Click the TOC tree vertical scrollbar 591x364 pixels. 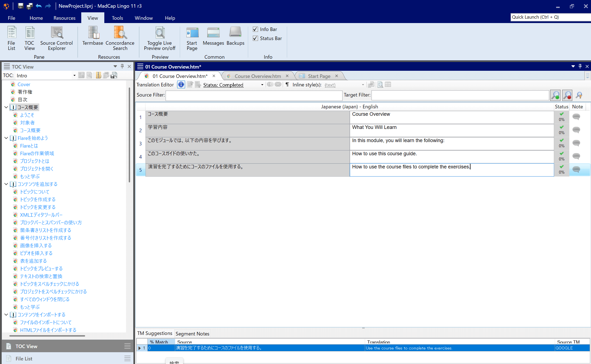coord(129,134)
